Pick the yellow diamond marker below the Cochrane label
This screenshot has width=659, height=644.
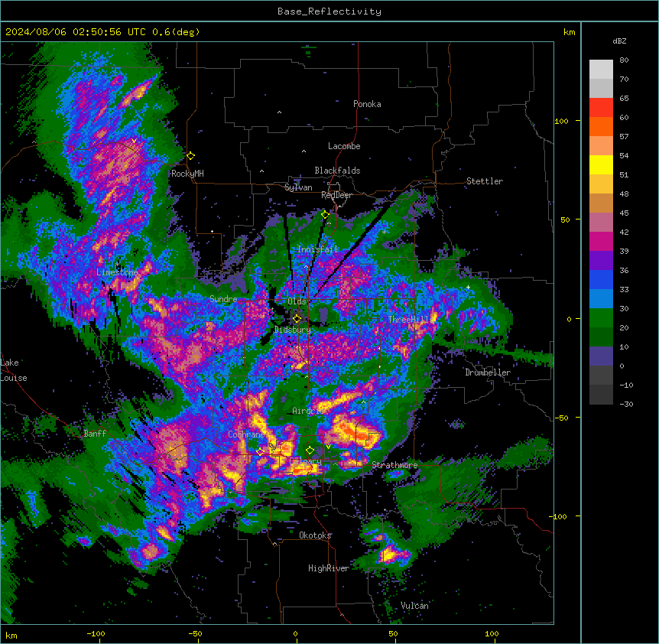pos(260,451)
